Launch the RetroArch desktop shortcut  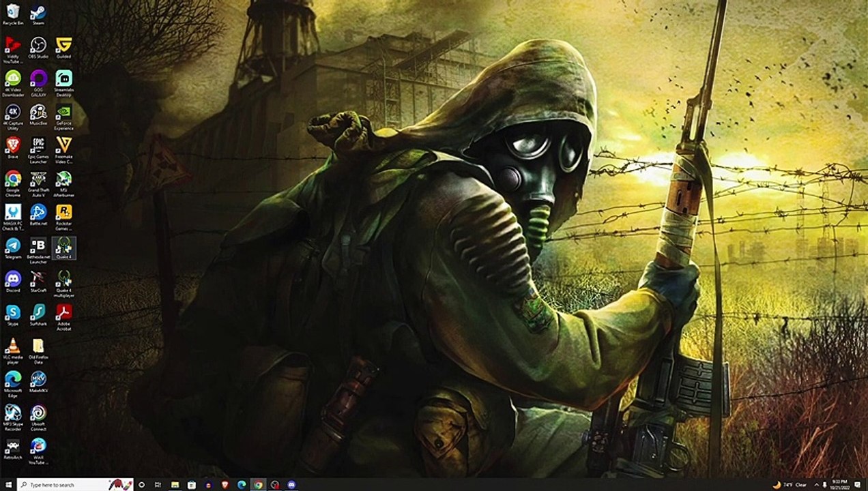click(x=12, y=449)
